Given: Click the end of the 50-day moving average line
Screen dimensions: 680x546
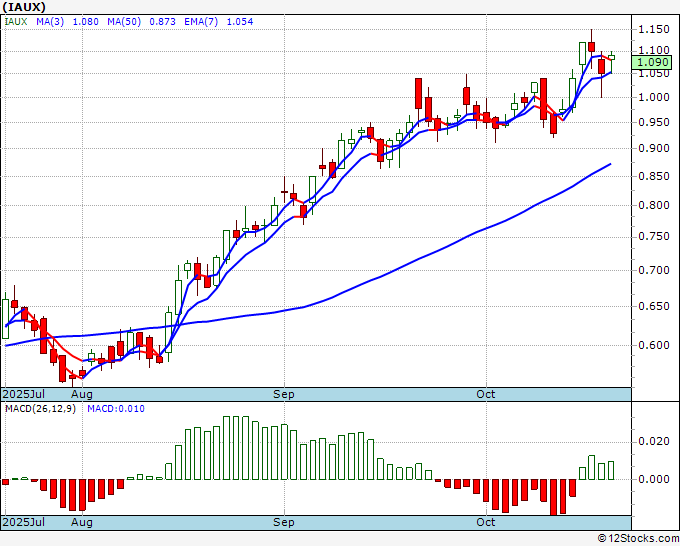Looking at the screenshot, I should (611, 164).
